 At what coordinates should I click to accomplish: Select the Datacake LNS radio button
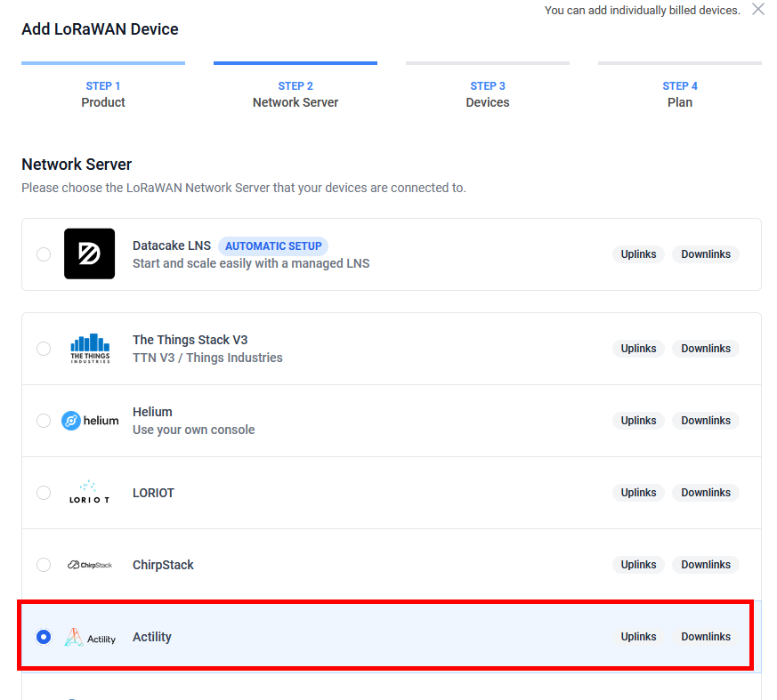coord(44,254)
